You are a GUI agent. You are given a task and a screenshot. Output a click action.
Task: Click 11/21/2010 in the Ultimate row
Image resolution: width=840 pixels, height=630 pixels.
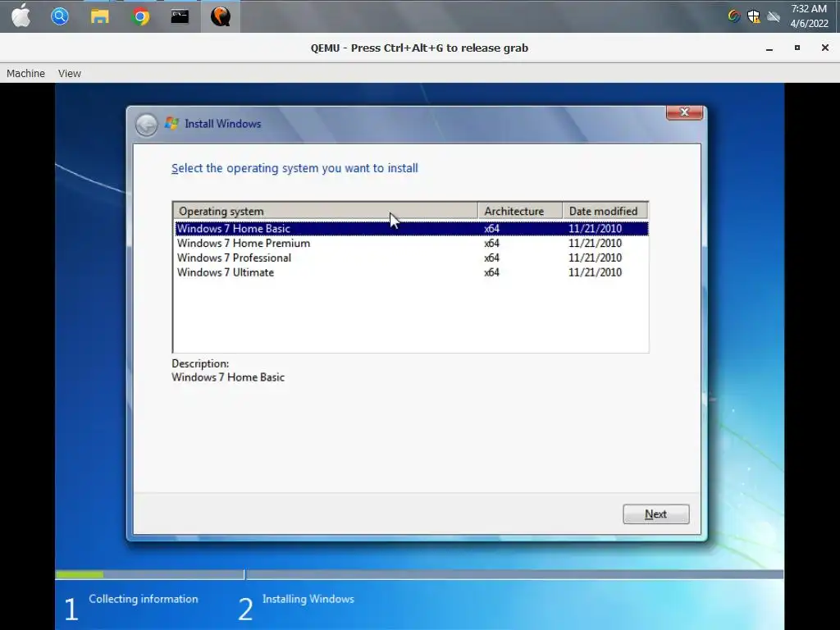[595, 272]
